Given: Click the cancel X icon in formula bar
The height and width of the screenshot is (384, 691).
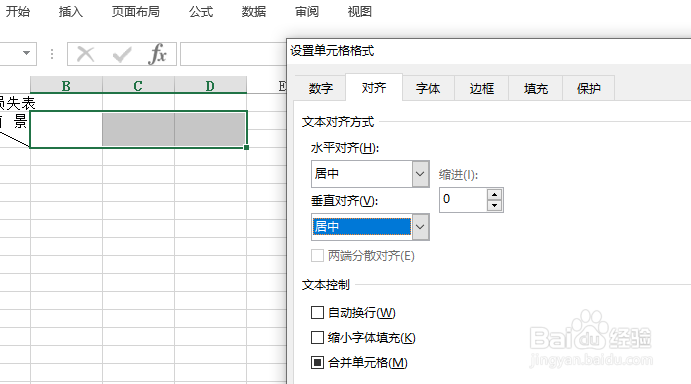Looking at the screenshot, I should point(85,54).
